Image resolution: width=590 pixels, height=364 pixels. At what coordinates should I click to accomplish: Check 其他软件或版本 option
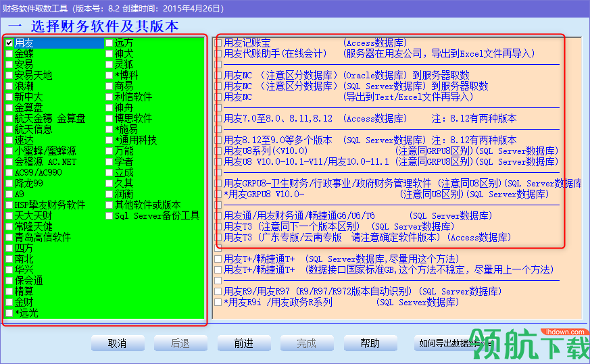click(x=109, y=205)
